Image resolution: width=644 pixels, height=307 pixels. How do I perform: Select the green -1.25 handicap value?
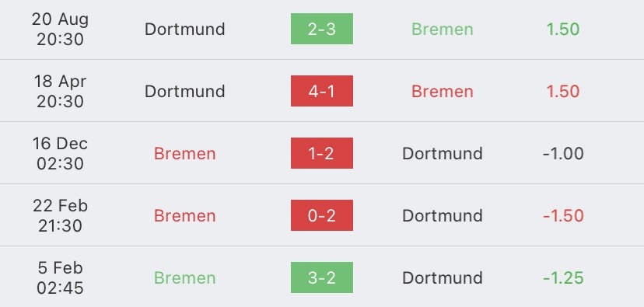(x=563, y=278)
